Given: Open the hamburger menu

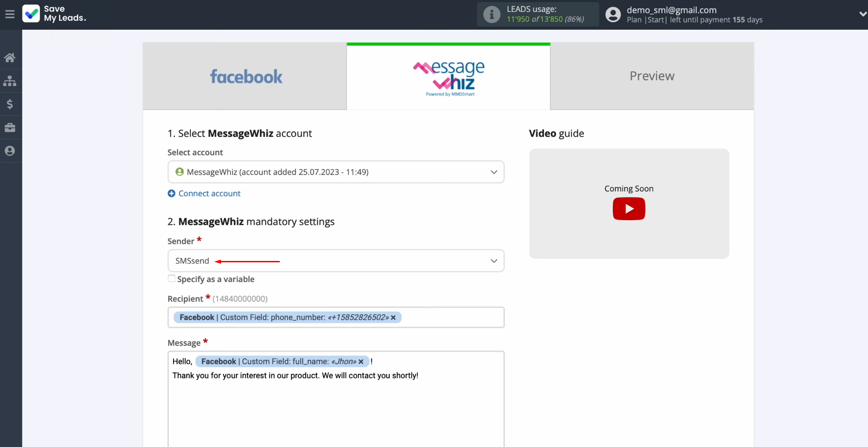Looking at the screenshot, I should tap(10, 14).
